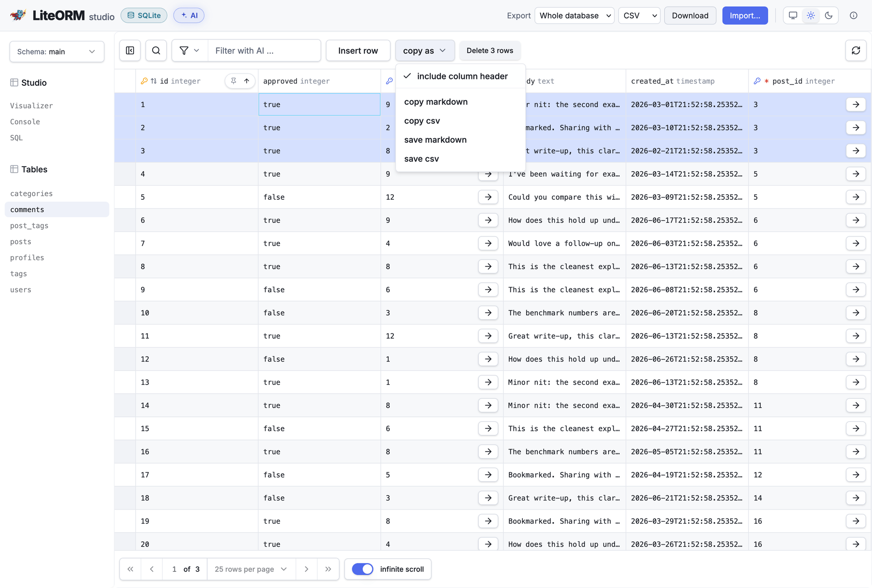This screenshot has width=872, height=588.
Task: Open the Visualizer view
Action: point(31,106)
